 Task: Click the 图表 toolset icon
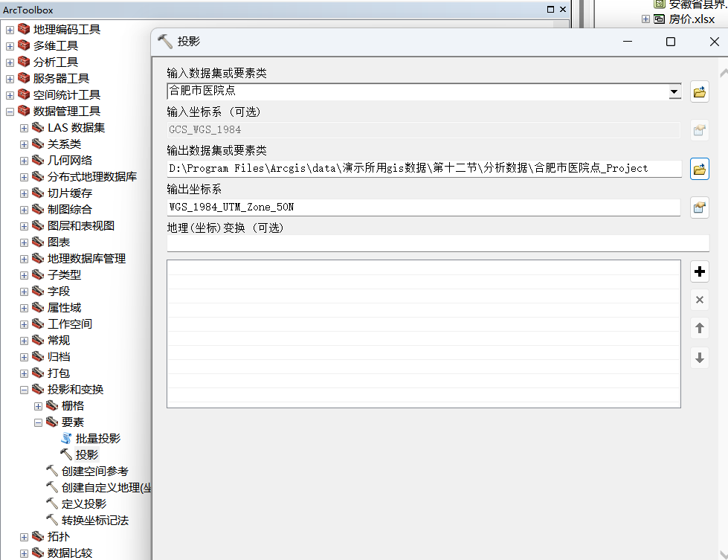pyautogui.click(x=38, y=242)
